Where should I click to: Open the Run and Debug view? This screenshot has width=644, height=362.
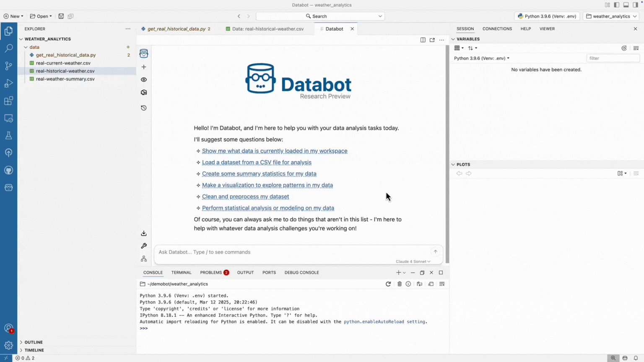coord(8,83)
